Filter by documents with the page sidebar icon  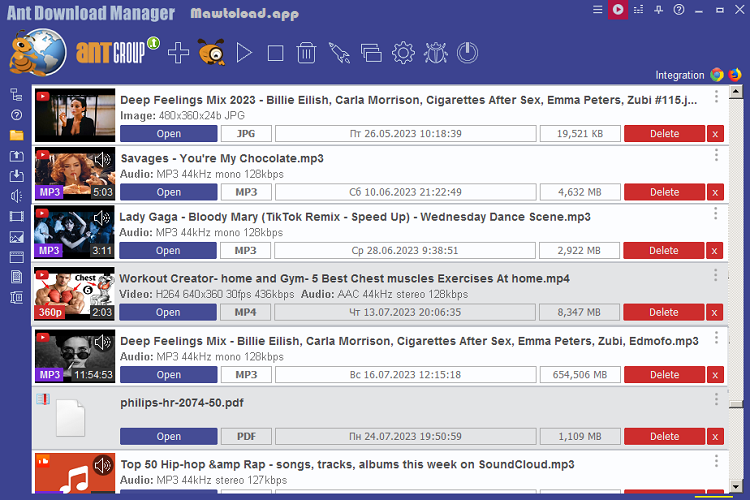pyautogui.click(x=16, y=278)
